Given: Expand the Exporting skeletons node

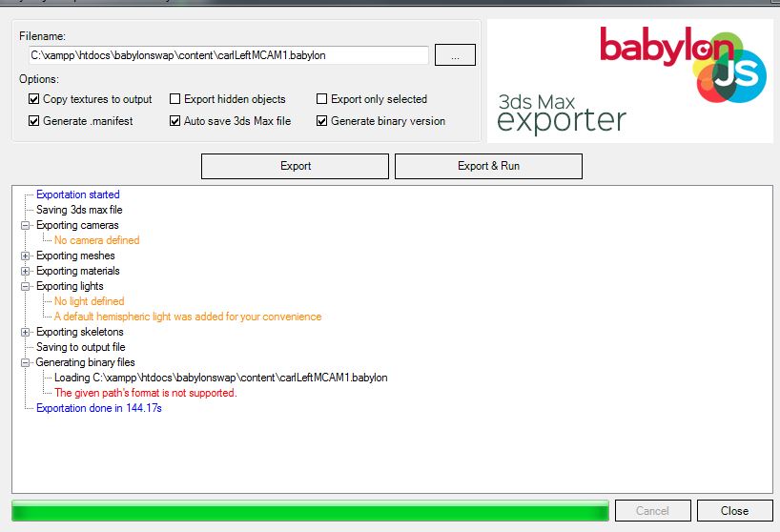Looking at the screenshot, I should tap(25, 332).
